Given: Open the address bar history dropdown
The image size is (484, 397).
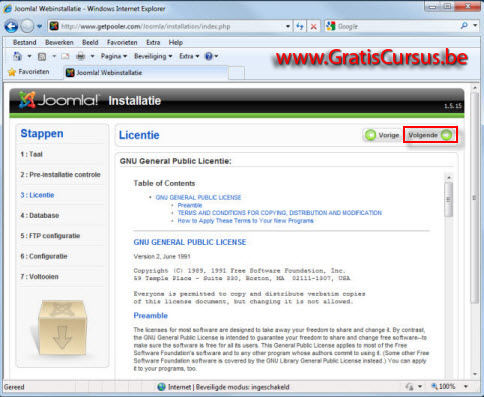Looking at the screenshot, I should [x=288, y=26].
